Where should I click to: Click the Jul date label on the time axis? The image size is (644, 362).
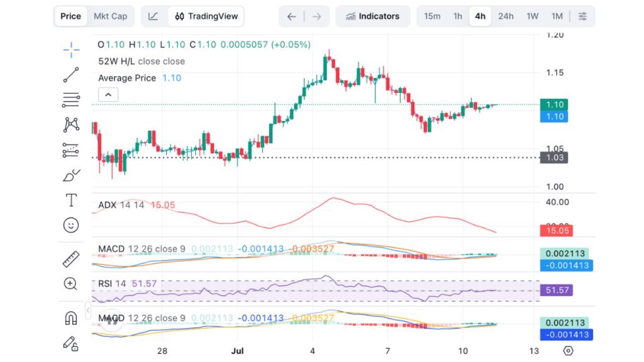(237, 351)
